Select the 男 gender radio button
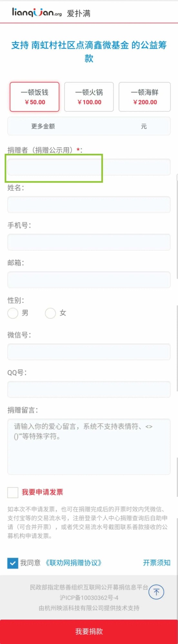The height and width of the screenshot is (644, 178). (x=13, y=313)
